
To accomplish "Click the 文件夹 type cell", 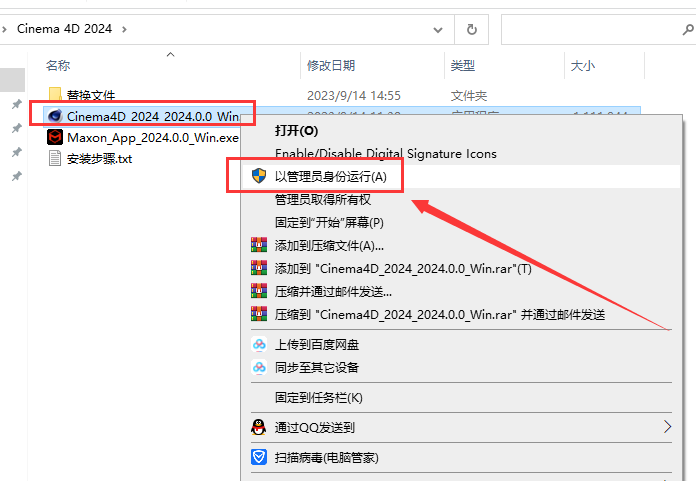I will (469, 95).
